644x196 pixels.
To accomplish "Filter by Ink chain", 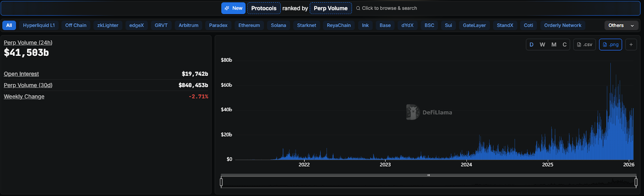I will (365, 25).
